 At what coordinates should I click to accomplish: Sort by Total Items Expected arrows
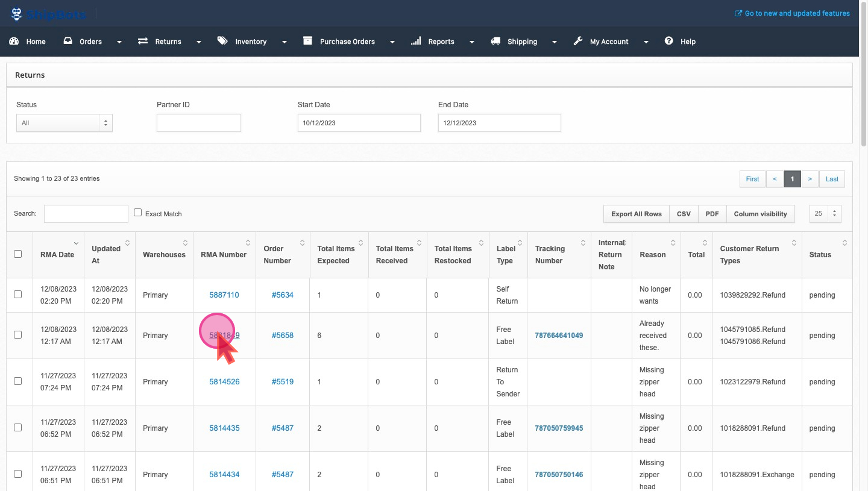click(360, 243)
